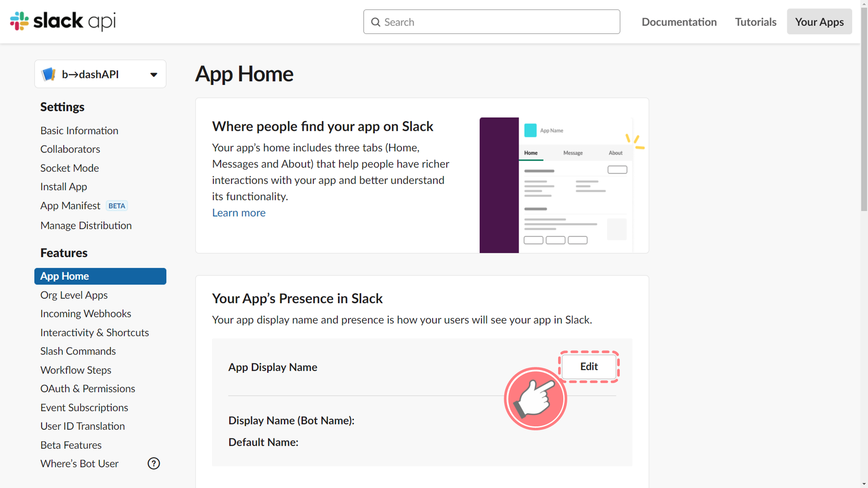
Task: Click the Slack API logo
Action: 63,21
